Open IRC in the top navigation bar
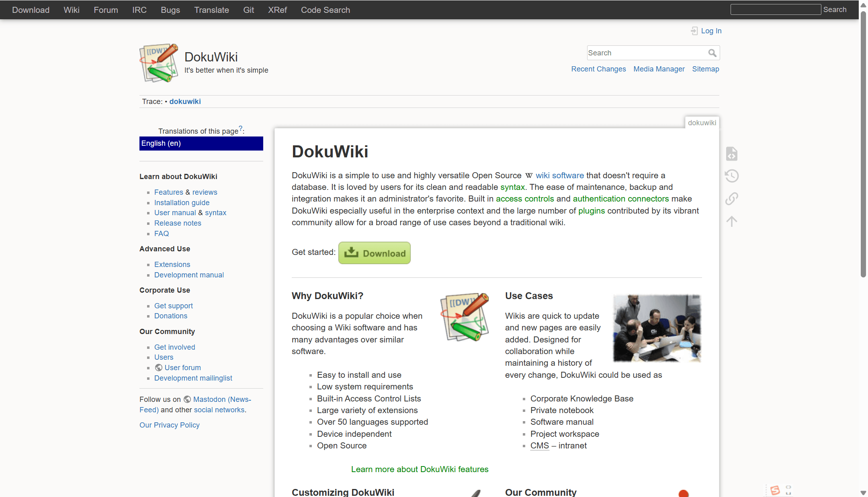This screenshot has height=497, width=868. coord(139,10)
